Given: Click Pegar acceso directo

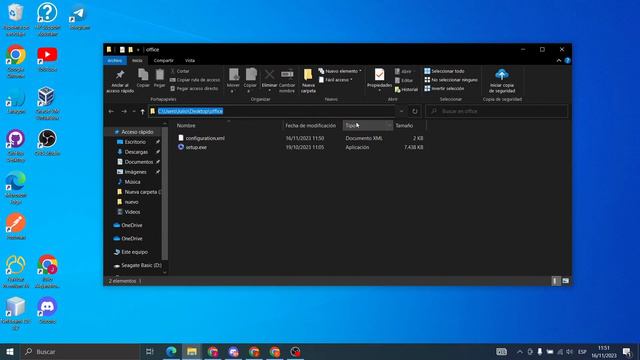Looking at the screenshot, I should click(x=194, y=89).
